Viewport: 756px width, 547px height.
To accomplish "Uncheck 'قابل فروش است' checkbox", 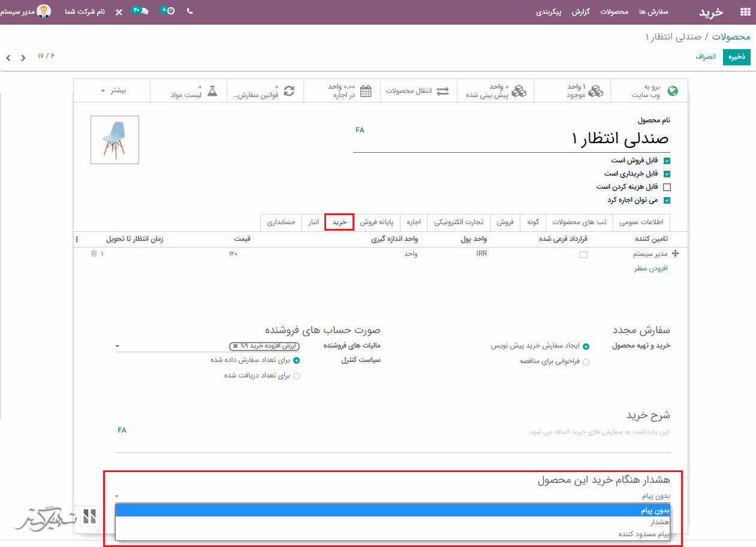I will [667, 161].
